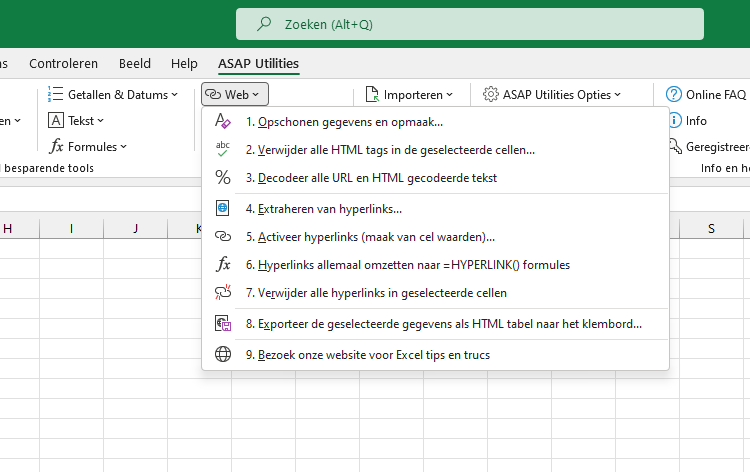Click the fx icon of Formules in ribbon
750x472 pixels.
(x=56, y=146)
